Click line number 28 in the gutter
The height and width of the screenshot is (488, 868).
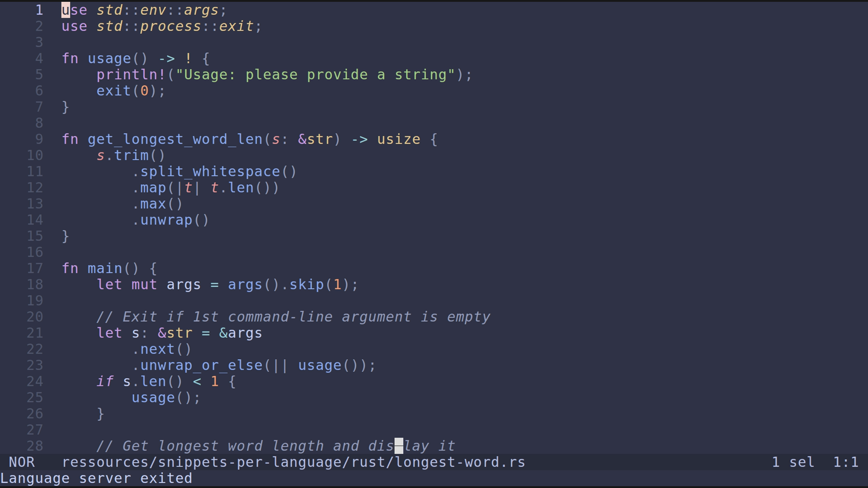coord(35,446)
